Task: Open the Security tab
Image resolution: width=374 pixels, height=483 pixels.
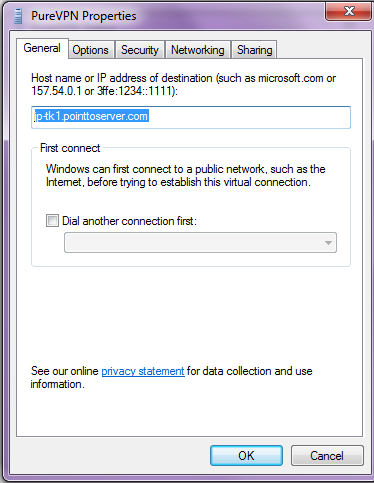Action: coord(139,50)
